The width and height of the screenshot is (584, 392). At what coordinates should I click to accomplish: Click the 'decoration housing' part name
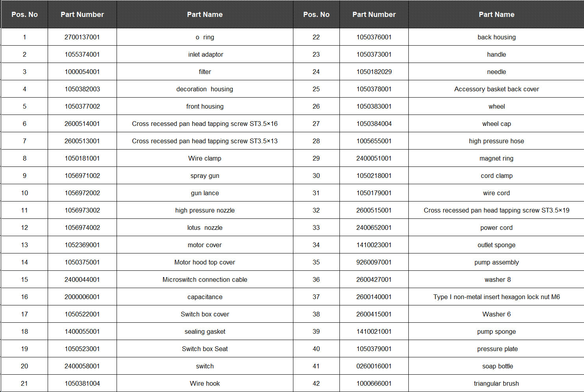[205, 89]
